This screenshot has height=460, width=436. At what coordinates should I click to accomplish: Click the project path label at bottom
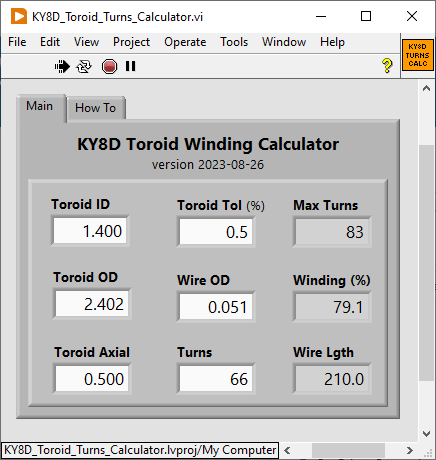click(x=140, y=450)
